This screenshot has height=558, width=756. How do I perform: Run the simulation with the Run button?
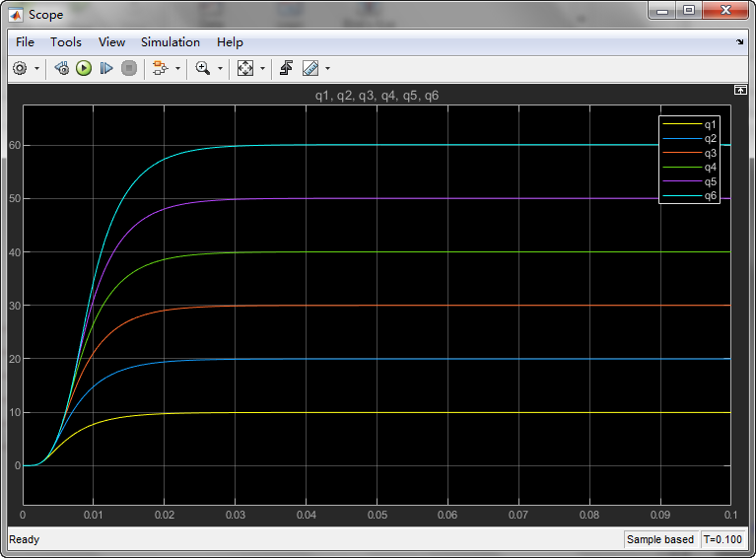point(84,68)
